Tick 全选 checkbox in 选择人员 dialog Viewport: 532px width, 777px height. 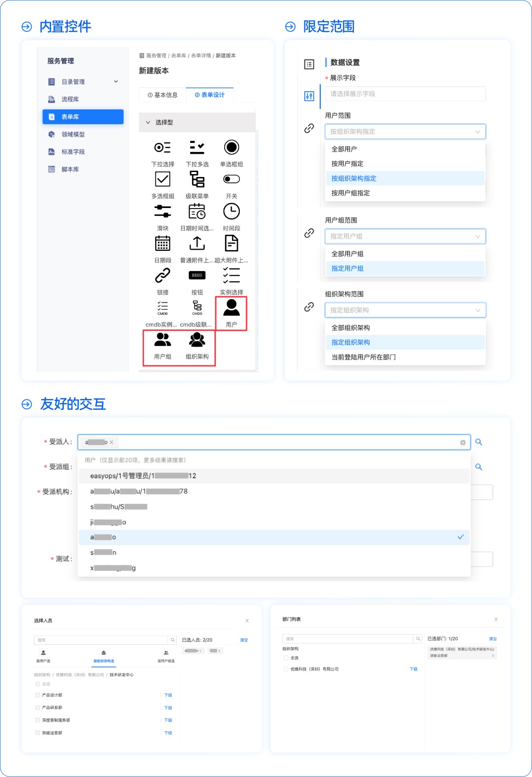[37, 684]
